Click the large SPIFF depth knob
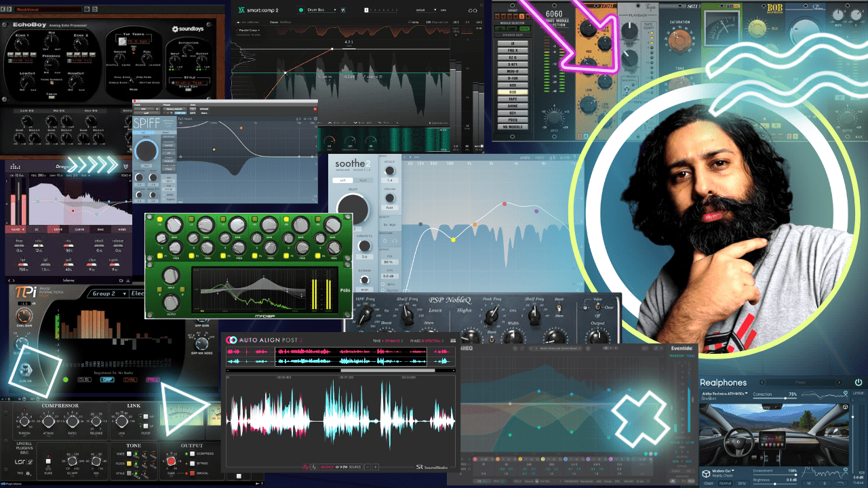This screenshot has width=868, height=488. pos(146,150)
